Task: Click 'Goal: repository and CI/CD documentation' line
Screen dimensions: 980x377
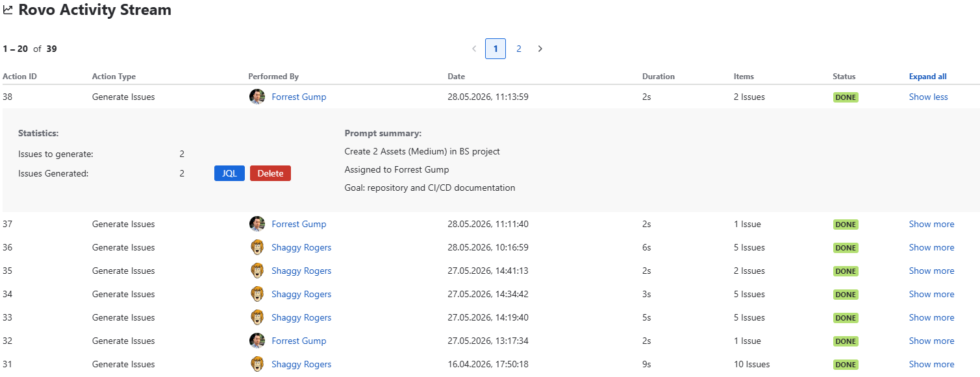Action: 430,188
